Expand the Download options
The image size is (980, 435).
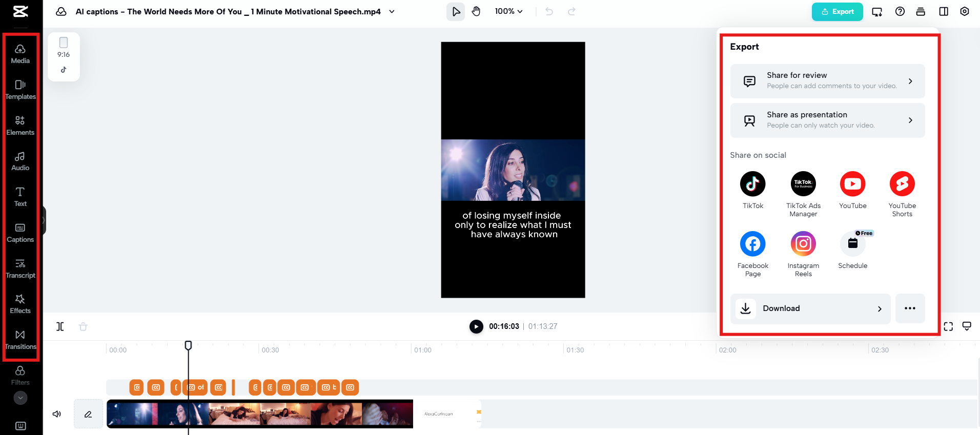(x=810, y=308)
